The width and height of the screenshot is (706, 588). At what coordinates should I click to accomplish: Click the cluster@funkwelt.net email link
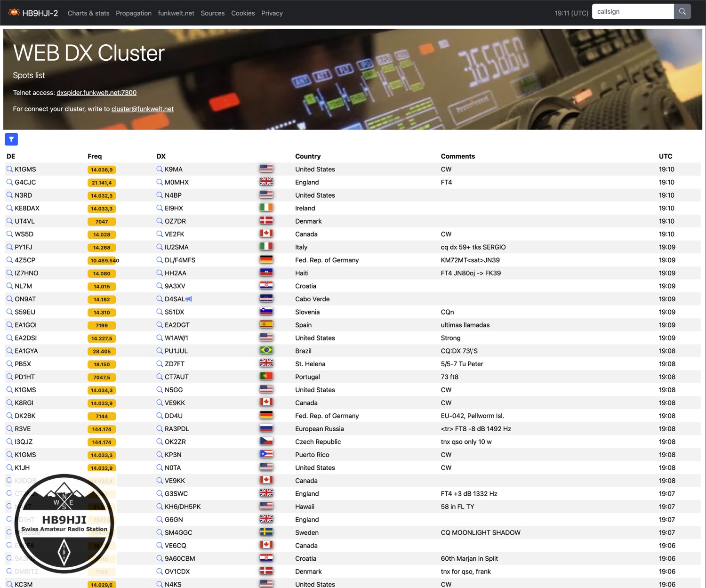pos(143,109)
